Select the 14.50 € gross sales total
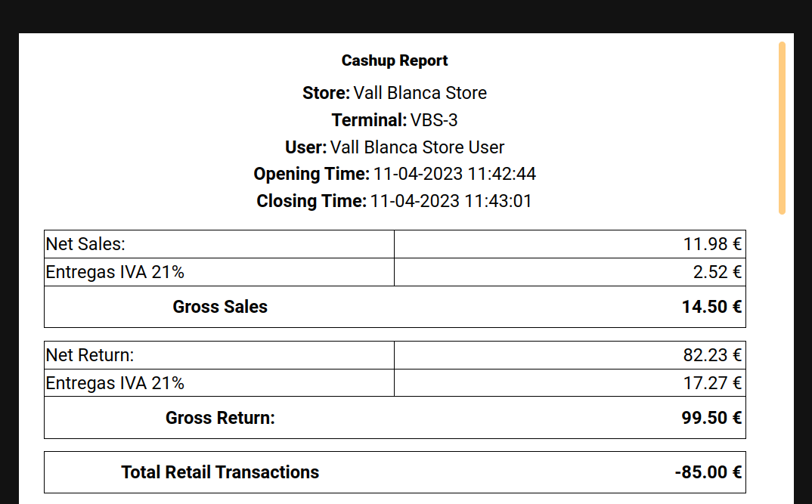 tap(711, 307)
